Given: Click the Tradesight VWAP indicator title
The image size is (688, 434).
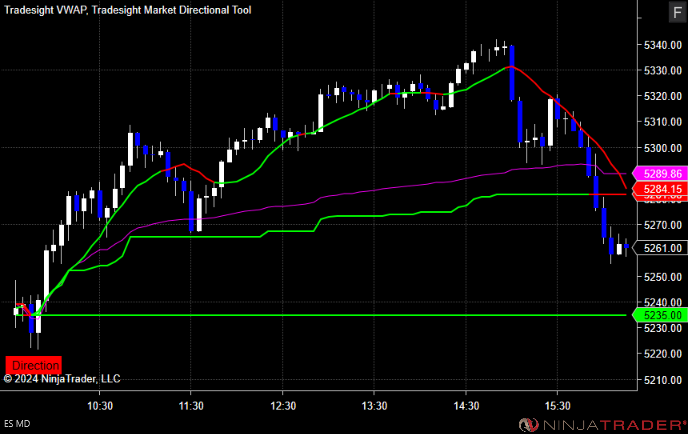Looking at the screenshot, I should pos(46,10).
